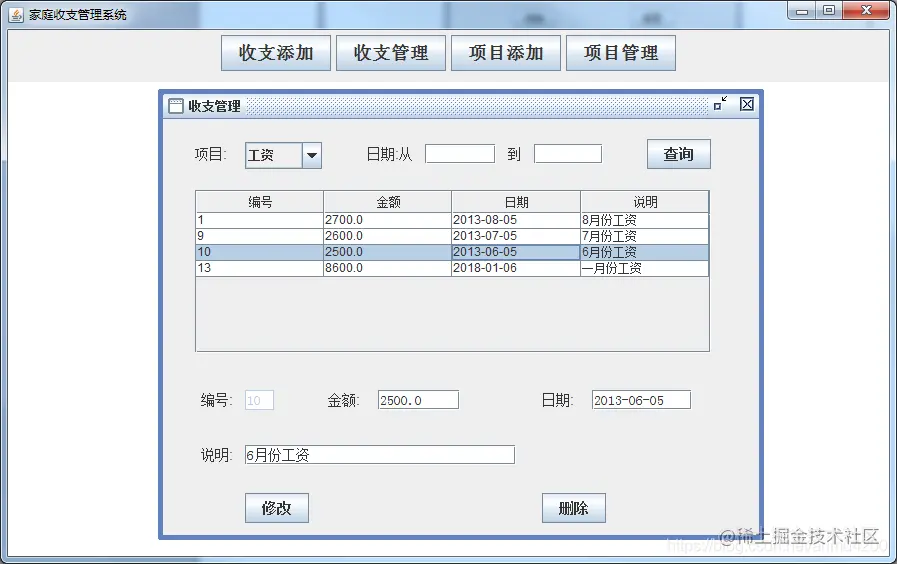The height and width of the screenshot is (564, 897).
Task: Click the 6月份工资 table cell
Action: 645,252
